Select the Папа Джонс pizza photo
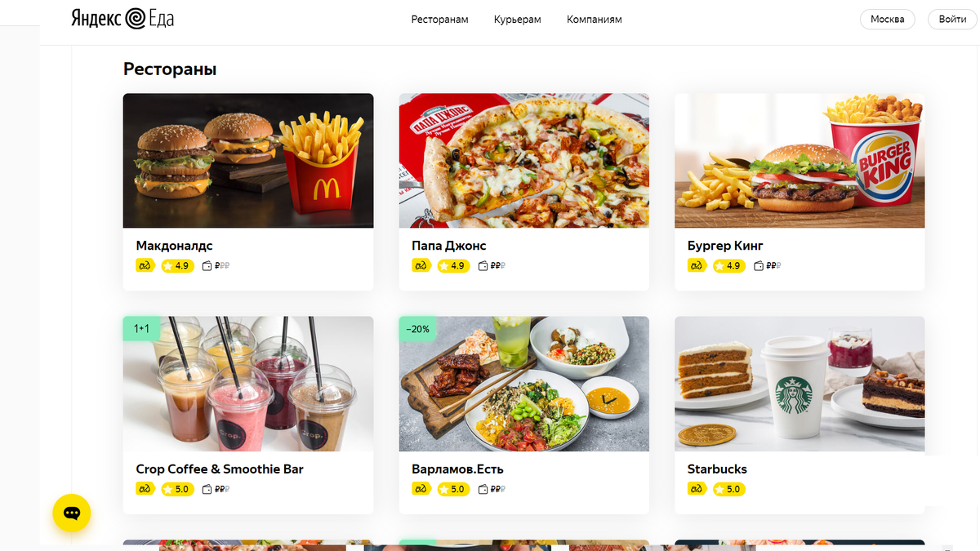 [524, 160]
